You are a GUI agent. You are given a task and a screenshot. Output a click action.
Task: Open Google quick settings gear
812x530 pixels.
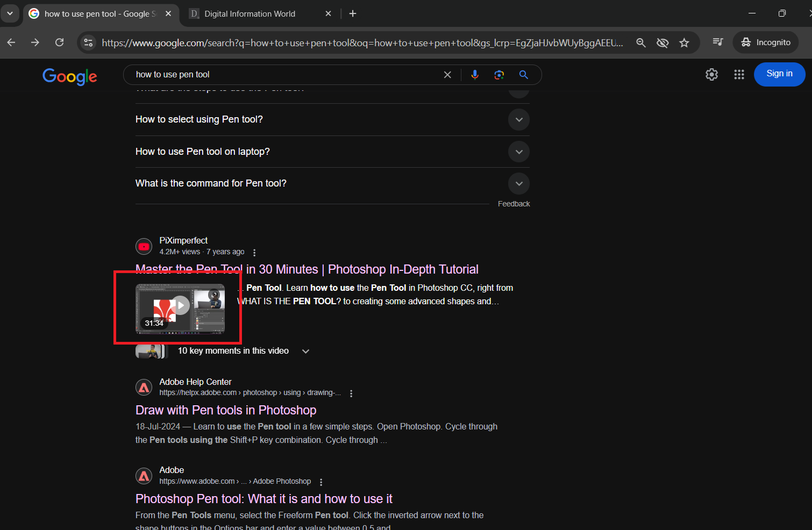[712, 75]
